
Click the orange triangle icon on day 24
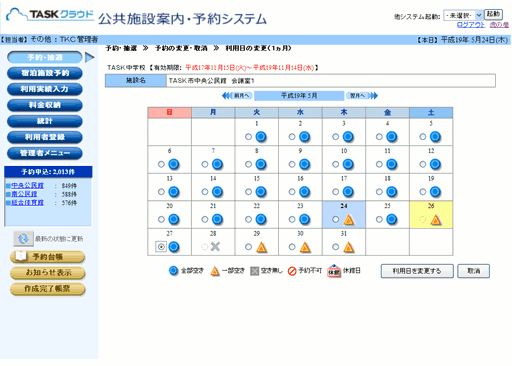click(348, 220)
